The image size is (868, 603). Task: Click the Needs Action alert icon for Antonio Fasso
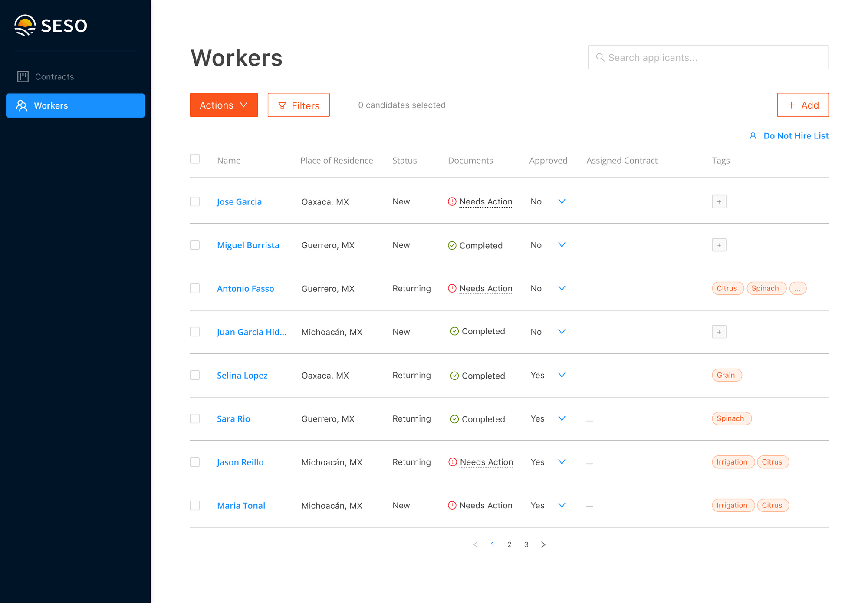click(x=452, y=288)
